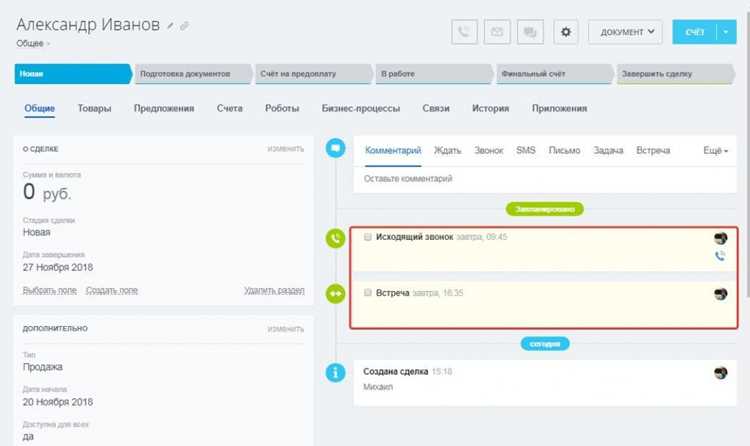The width and height of the screenshot is (750, 446).
Task: Expand the Общее category under the title
Action: tap(33, 44)
